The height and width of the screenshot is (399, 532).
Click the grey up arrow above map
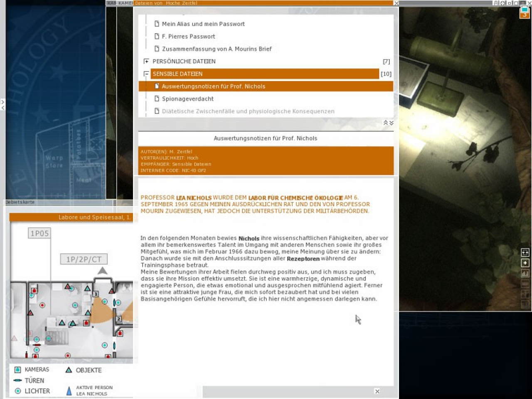point(102,271)
